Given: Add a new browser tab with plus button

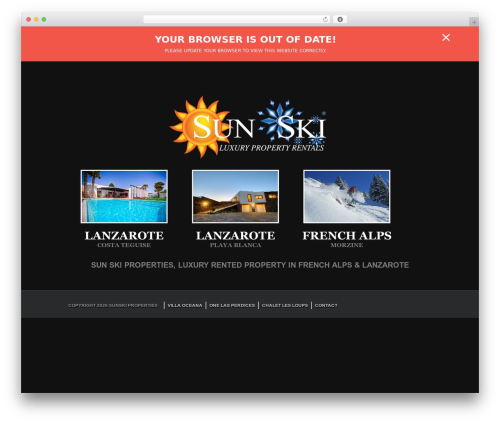Looking at the screenshot, I should point(474,22).
